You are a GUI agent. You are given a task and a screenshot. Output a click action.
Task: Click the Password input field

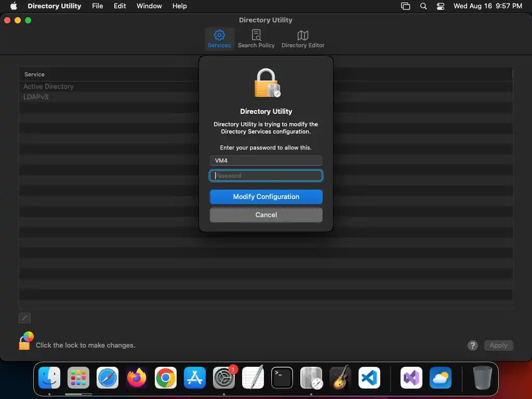(x=266, y=176)
